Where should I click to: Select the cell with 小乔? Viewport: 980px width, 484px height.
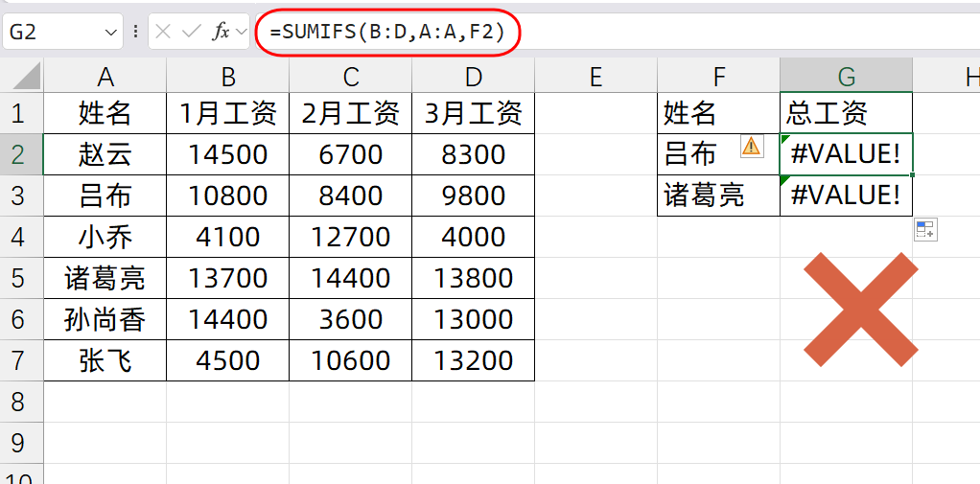tap(105, 237)
